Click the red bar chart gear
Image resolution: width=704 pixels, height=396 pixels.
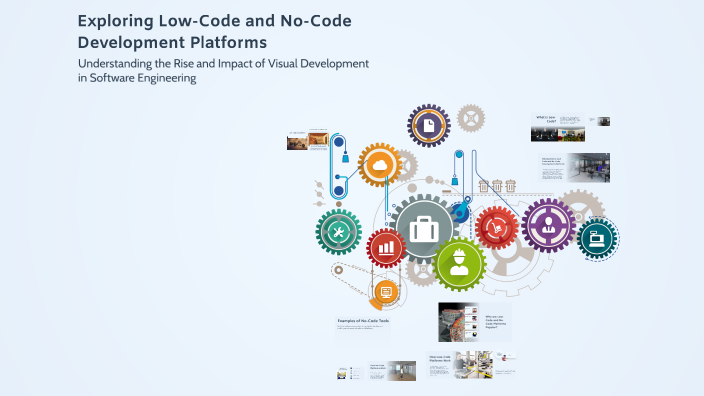tap(386, 248)
